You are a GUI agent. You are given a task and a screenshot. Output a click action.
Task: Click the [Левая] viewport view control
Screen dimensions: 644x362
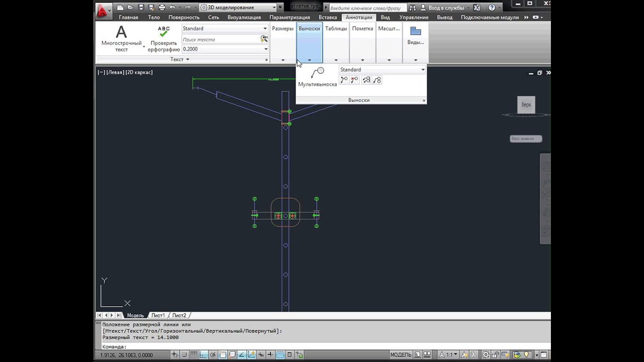115,72
